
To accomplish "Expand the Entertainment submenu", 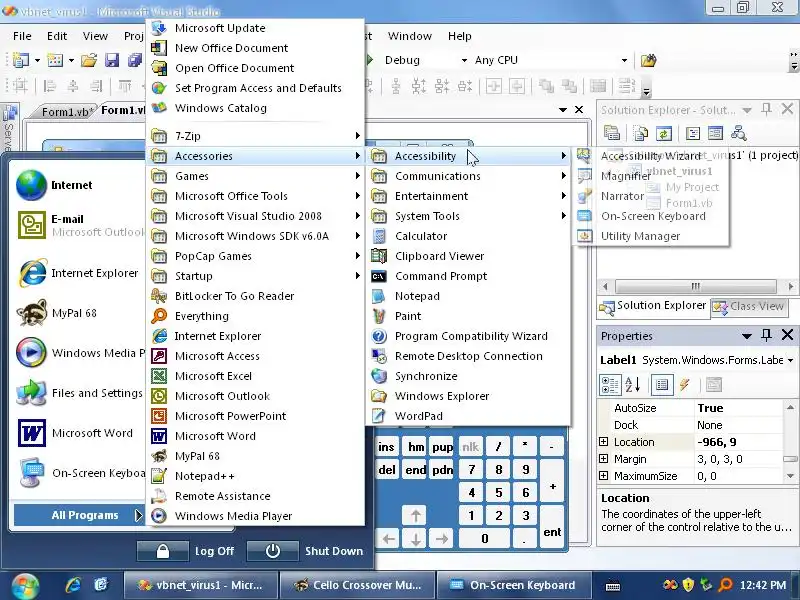I will pyautogui.click(x=468, y=196).
